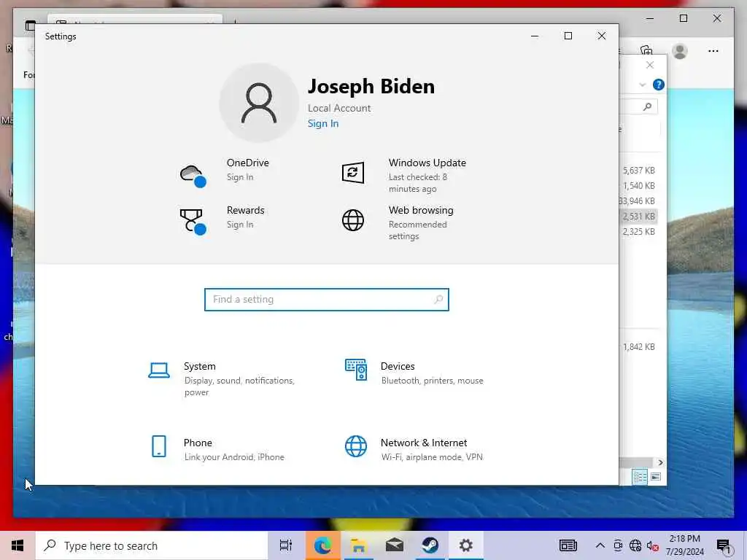Click the network globe tray icon
This screenshot has width=747, height=560.
635,545
